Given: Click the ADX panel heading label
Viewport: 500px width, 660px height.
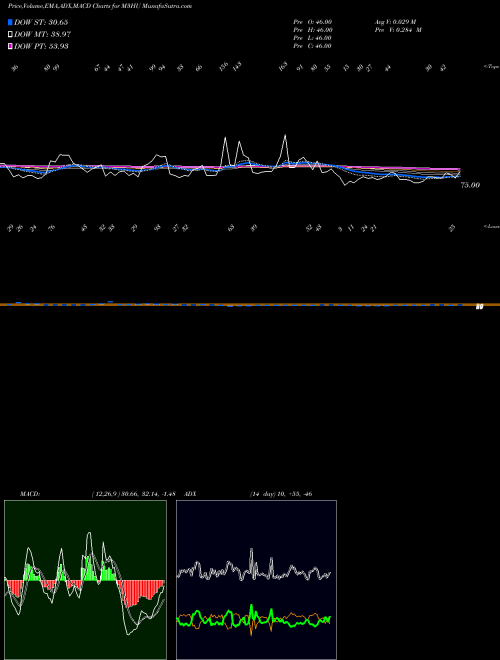Looking at the screenshot, I should coord(191,494).
